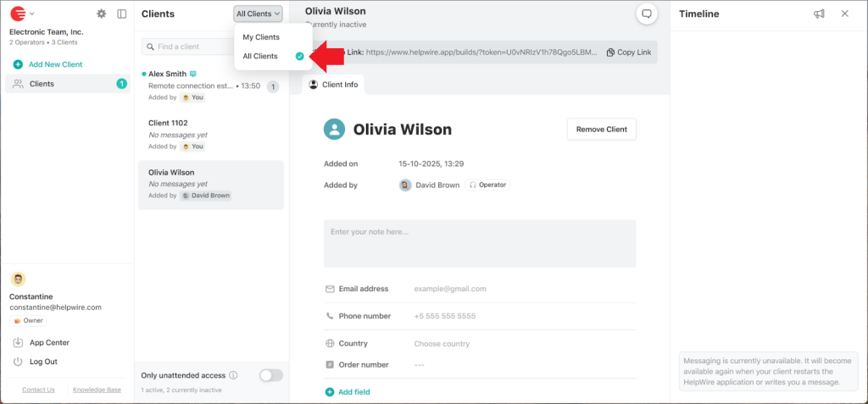
Task: Click Olivia Wilson's teal avatar icon
Action: 334,130
